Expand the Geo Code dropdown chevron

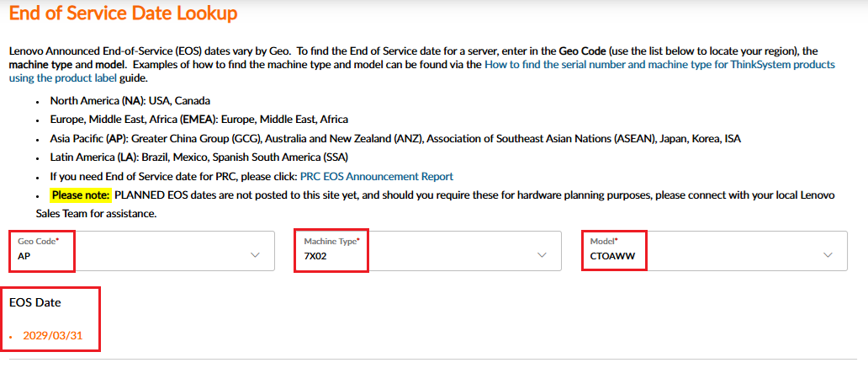tap(255, 255)
